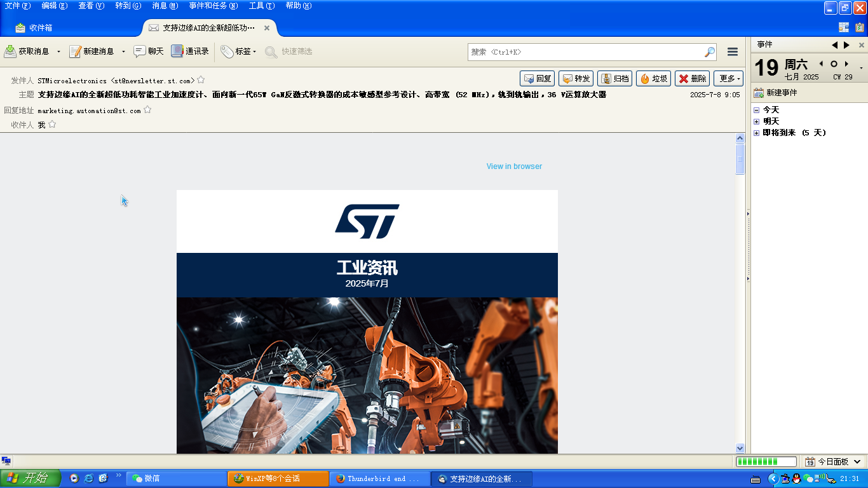Open the mini-month dropdown arrow in today pane

pos(862,68)
